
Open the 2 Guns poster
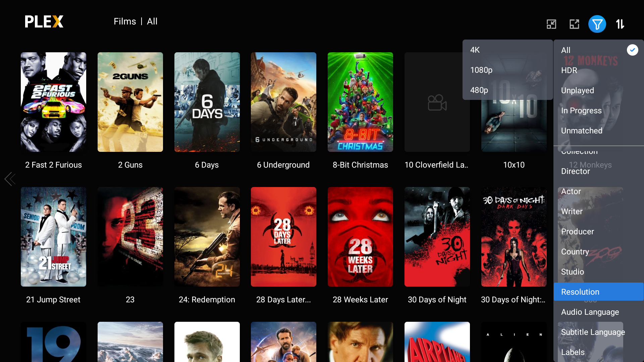click(x=130, y=102)
